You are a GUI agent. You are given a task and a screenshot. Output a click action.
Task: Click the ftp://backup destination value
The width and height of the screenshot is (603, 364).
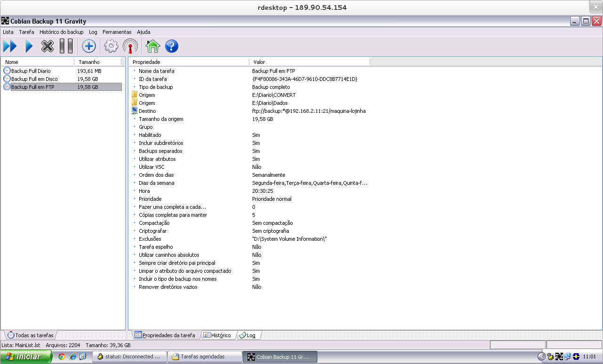pyautogui.click(x=309, y=111)
